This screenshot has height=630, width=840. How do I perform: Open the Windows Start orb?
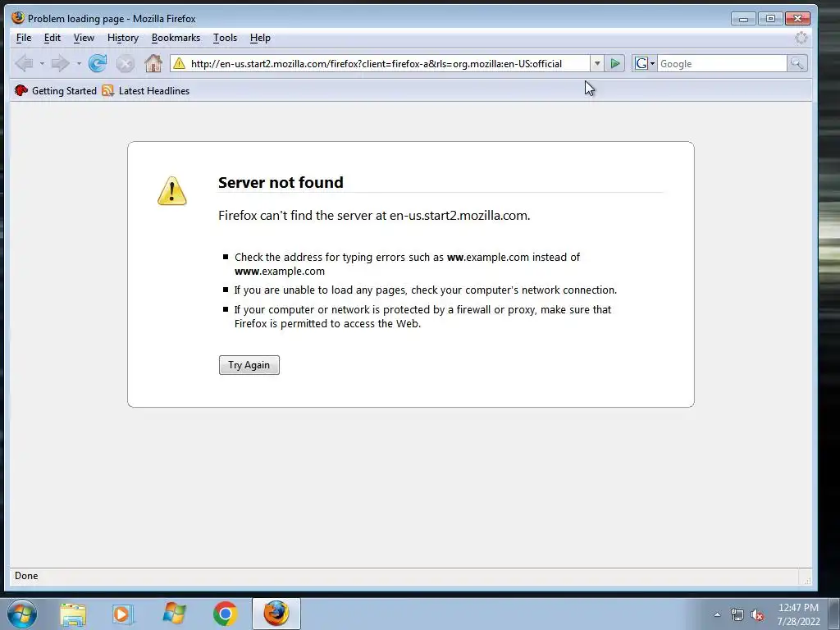(22, 614)
